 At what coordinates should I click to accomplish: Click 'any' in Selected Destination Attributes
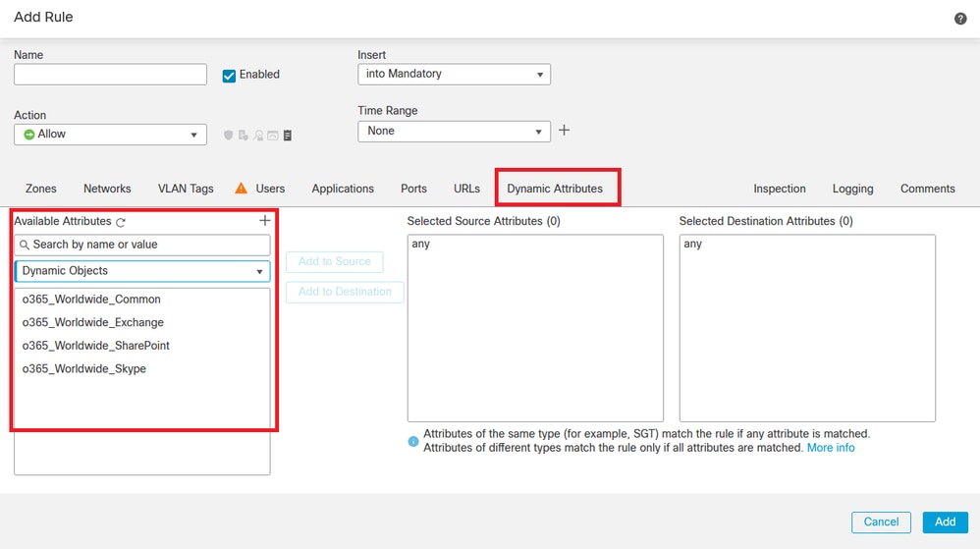pyautogui.click(x=692, y=244)
